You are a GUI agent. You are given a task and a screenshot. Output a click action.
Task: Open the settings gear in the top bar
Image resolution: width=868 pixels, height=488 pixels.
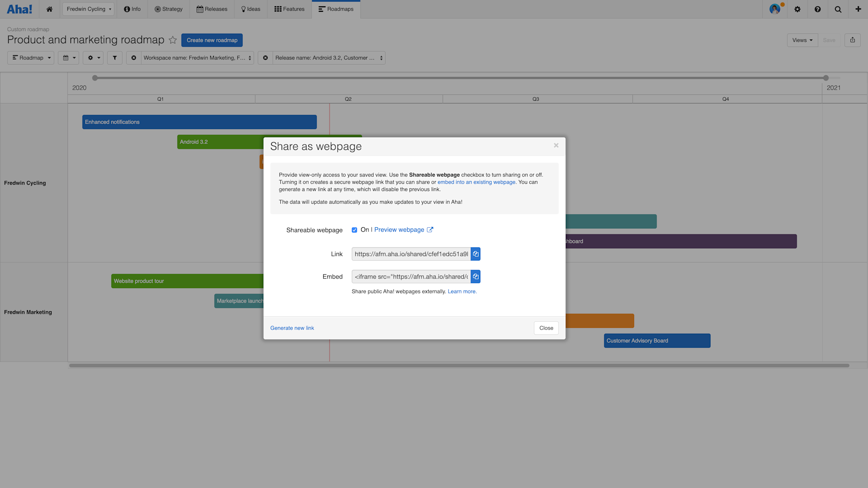pyautogui.click(x=797, y=9)
